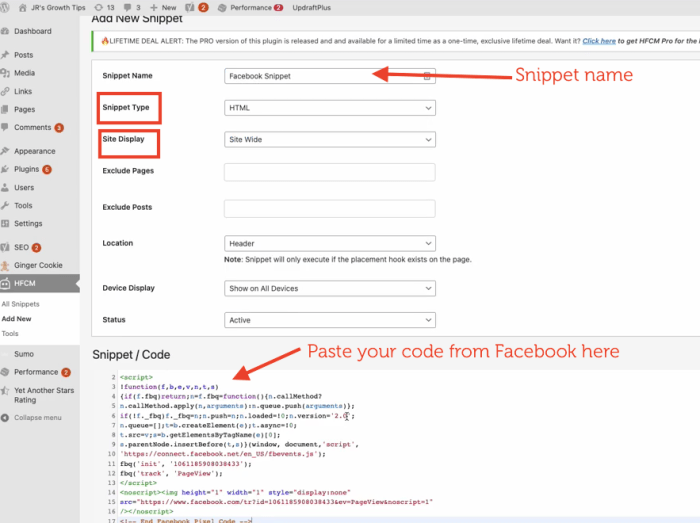This screenshot has height=523, width=700.
Task: Open the comments bubble in admin bar
Action: coord(130,7)
